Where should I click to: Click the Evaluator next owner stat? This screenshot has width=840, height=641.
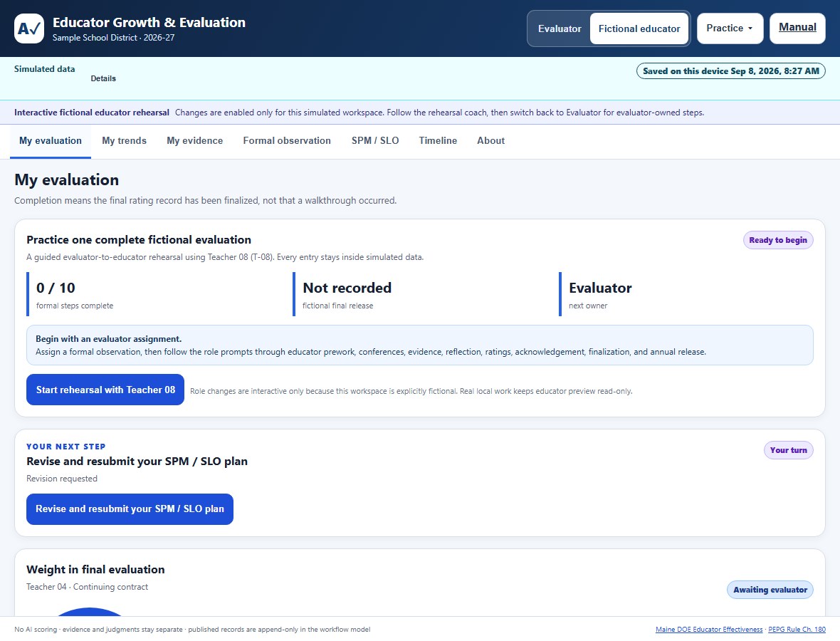point(686,294)
